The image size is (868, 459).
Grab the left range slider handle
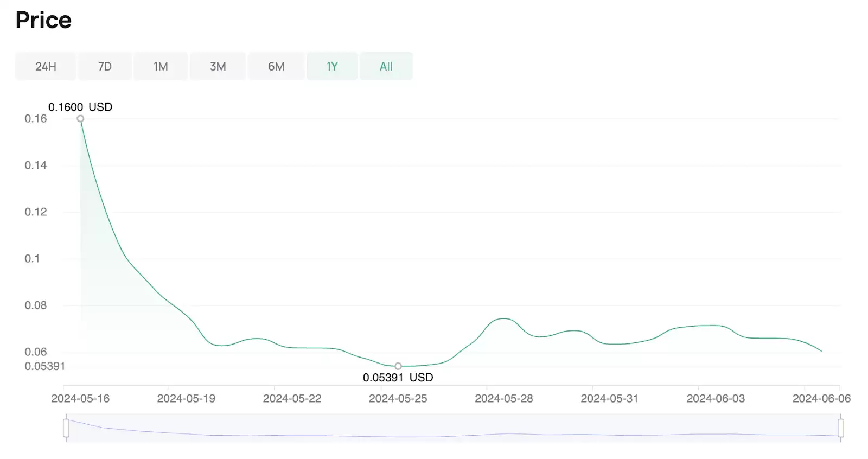point(66,428)
